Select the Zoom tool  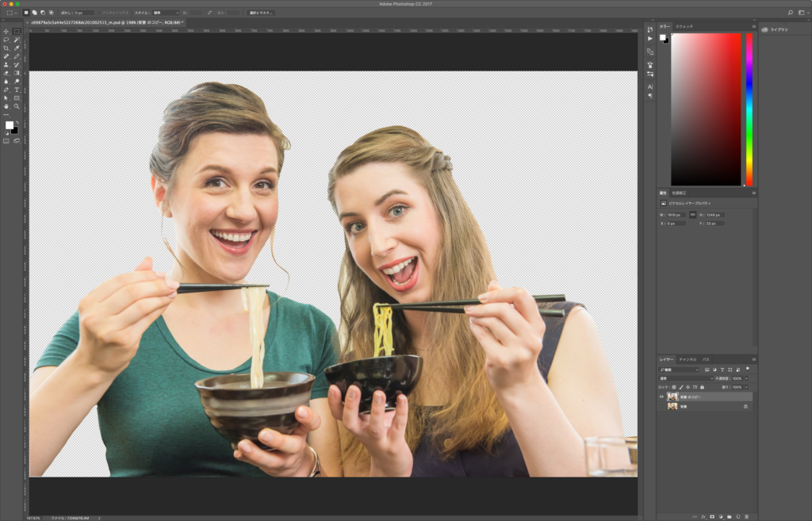[16, 106]
